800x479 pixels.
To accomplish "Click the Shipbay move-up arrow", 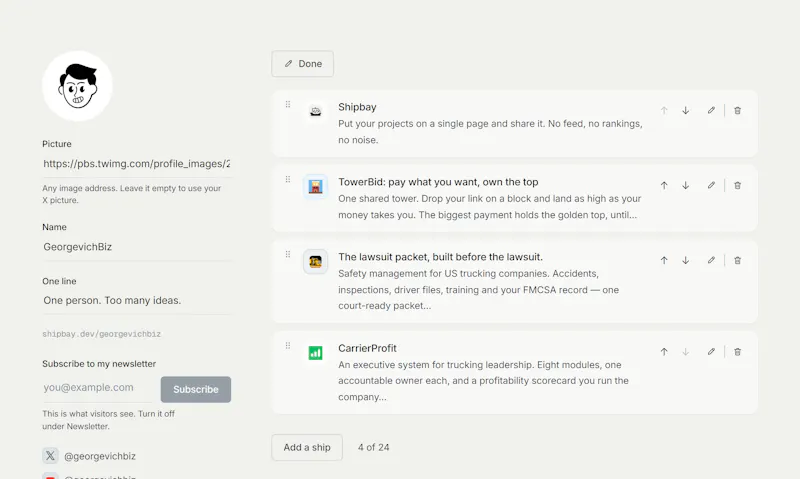I will (x=664, y=110).
